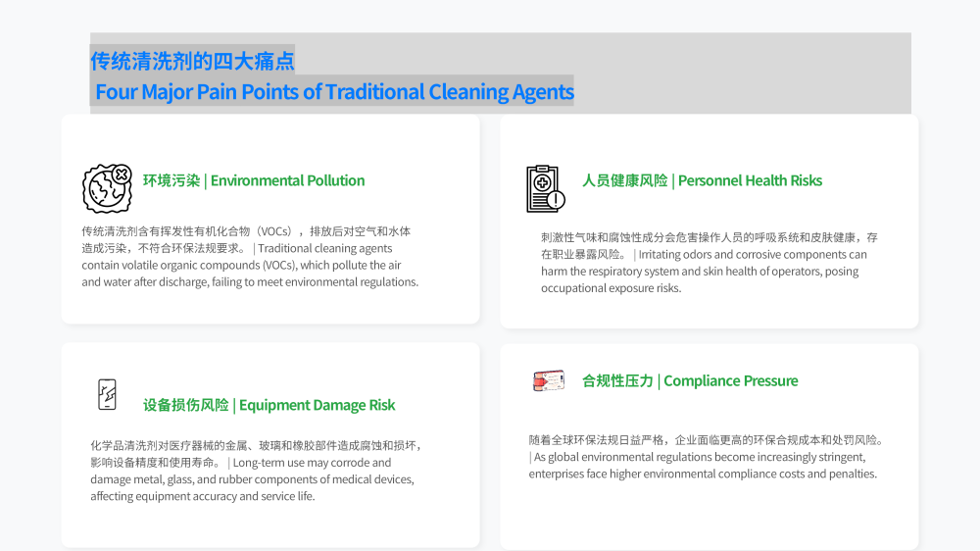Click the line 'occupational exposure risks.'
The width and height of the screenshot is (980, 551).
tap(611, 288)
